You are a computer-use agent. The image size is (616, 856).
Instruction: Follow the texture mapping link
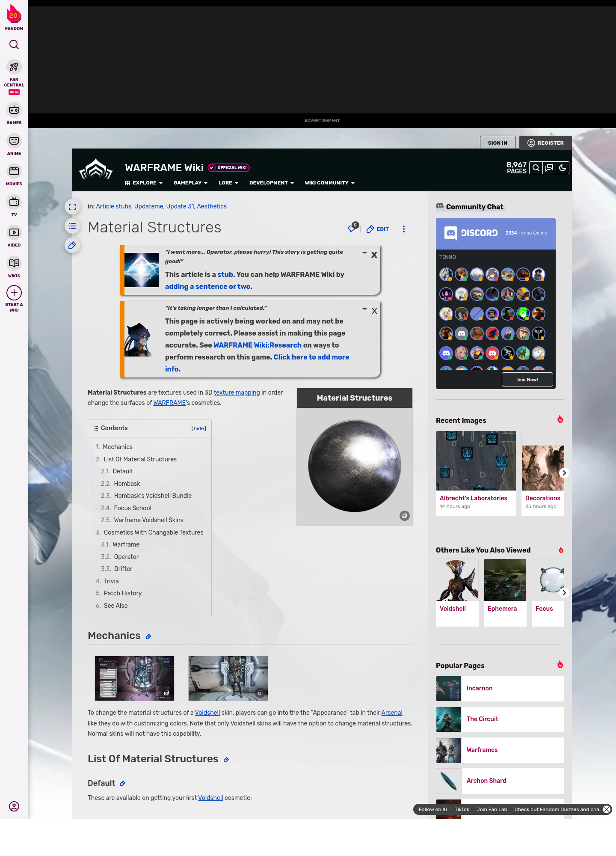[237, 392]
